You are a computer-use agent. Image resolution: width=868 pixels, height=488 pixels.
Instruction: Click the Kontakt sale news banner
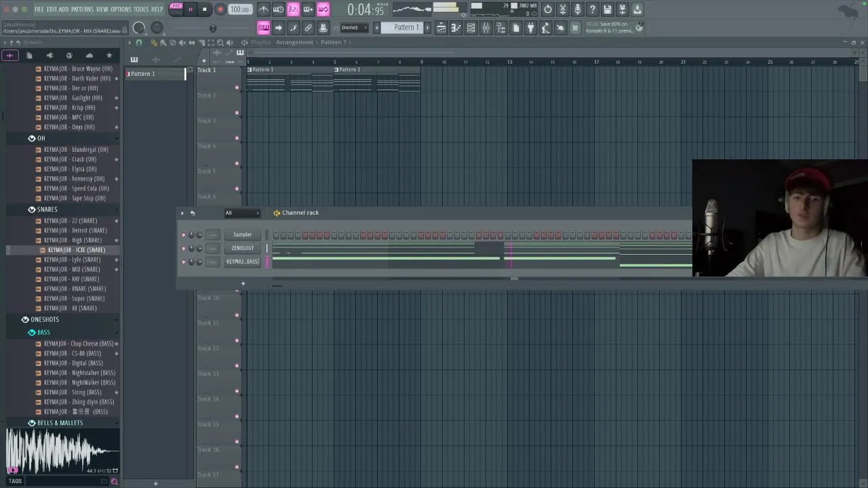614,28
